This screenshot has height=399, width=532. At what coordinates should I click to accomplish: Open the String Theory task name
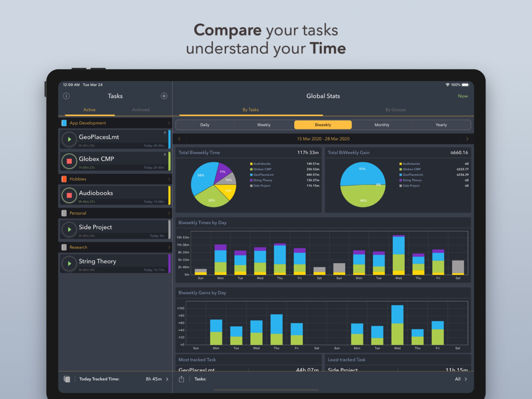(97, 261)
